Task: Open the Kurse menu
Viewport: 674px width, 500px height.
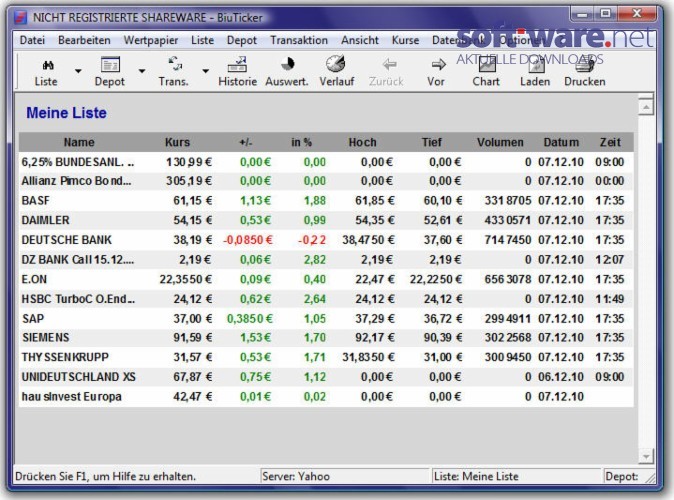Action: 405,40
